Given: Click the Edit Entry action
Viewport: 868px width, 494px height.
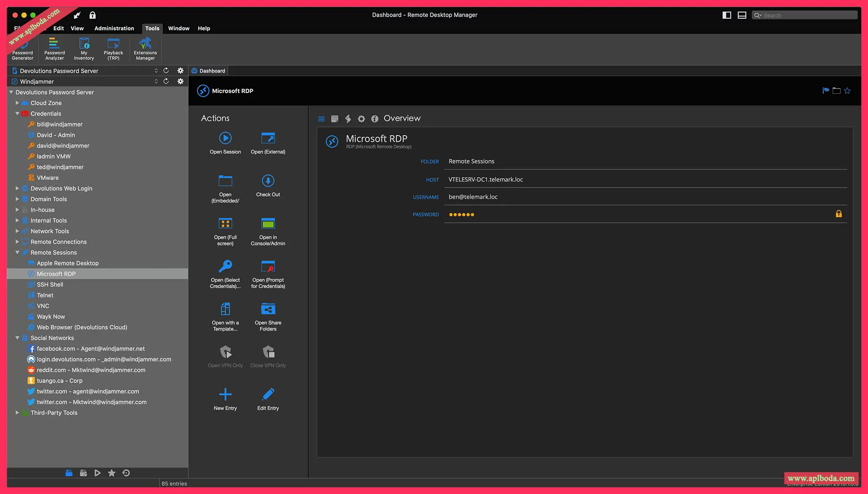Looking at the screenshot, I should 268,400.
